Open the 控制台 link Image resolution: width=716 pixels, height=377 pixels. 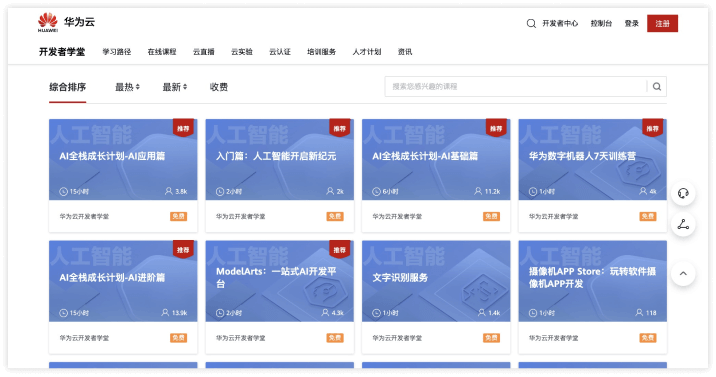[x=601, y=23]
